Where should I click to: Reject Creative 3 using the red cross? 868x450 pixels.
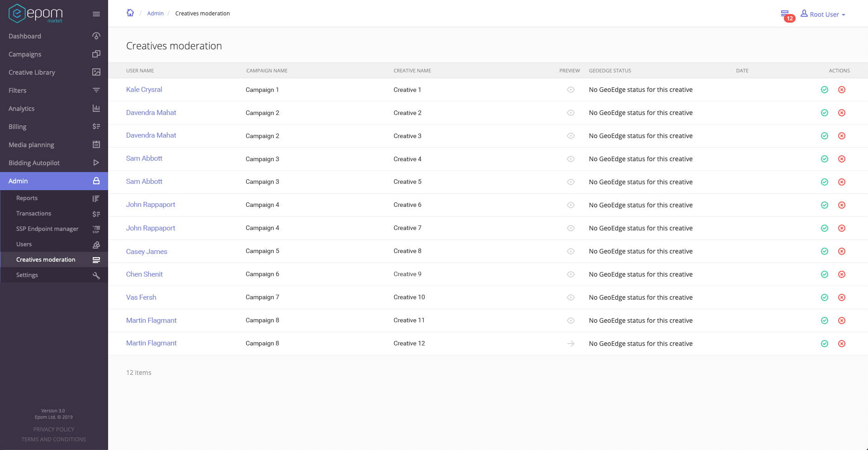click(842, 136)
